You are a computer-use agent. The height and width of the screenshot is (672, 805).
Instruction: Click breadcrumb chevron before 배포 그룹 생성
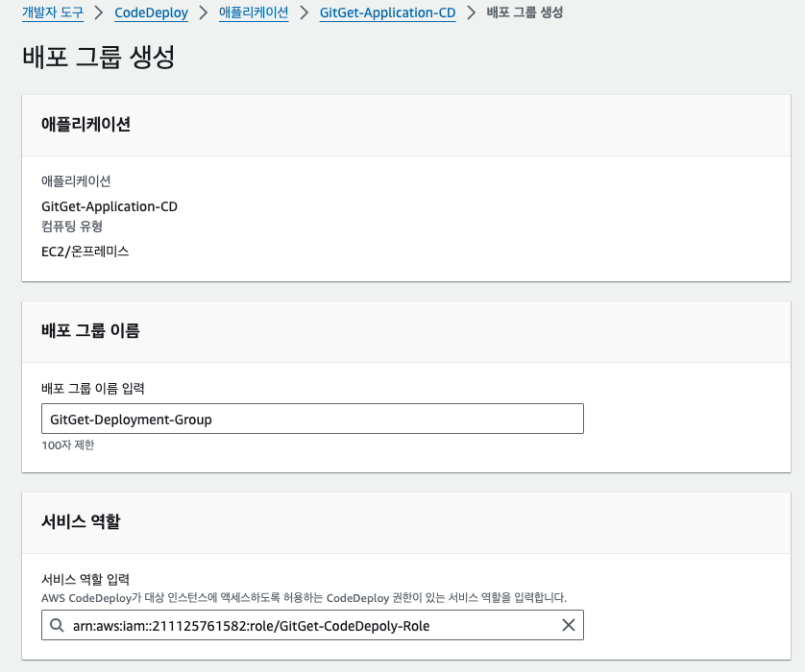(x=472, y=12)
